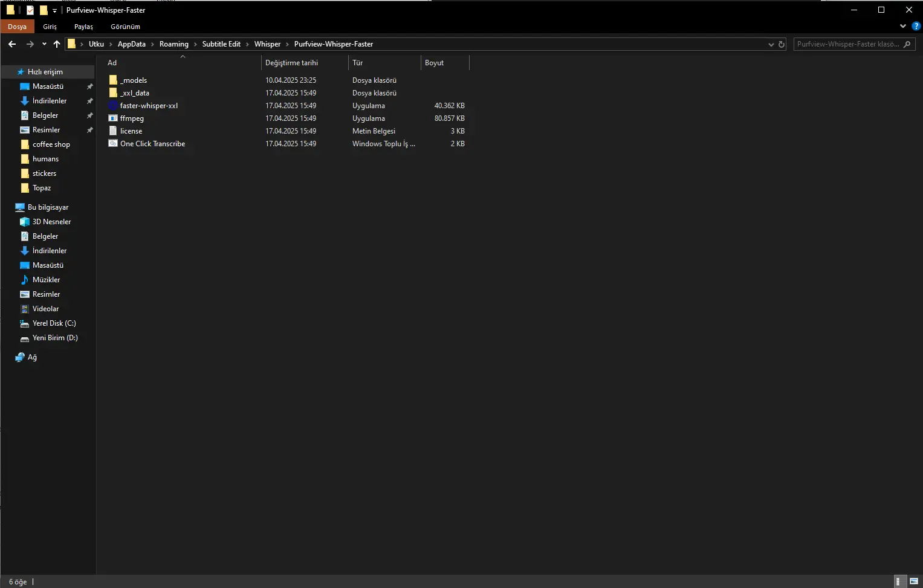Go back using the back arrow
Image resolution: width=923 pixels, height=588 pixels.
tap(12, 44)
